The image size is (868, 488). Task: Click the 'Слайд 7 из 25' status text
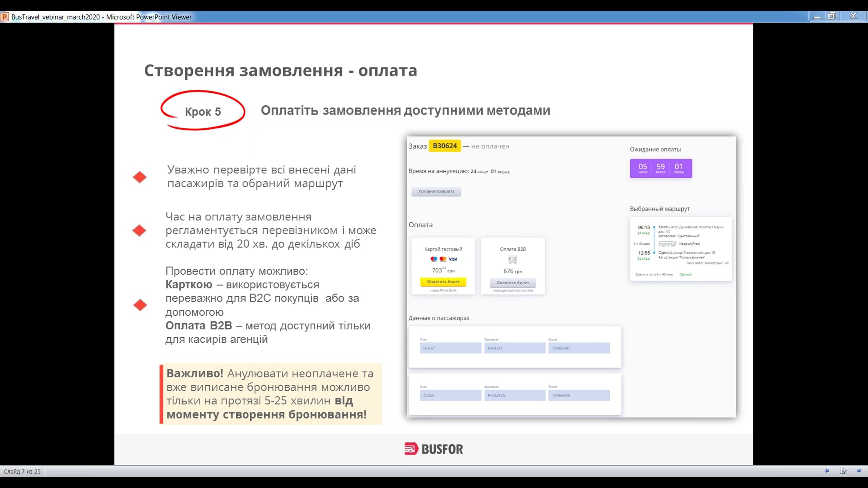coord(22,471)
